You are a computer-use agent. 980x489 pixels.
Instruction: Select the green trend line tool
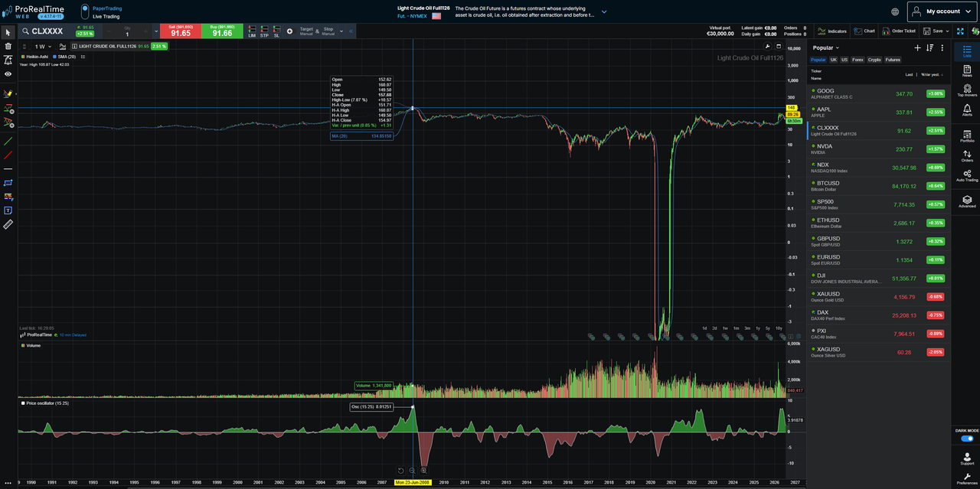click(8, 141)
